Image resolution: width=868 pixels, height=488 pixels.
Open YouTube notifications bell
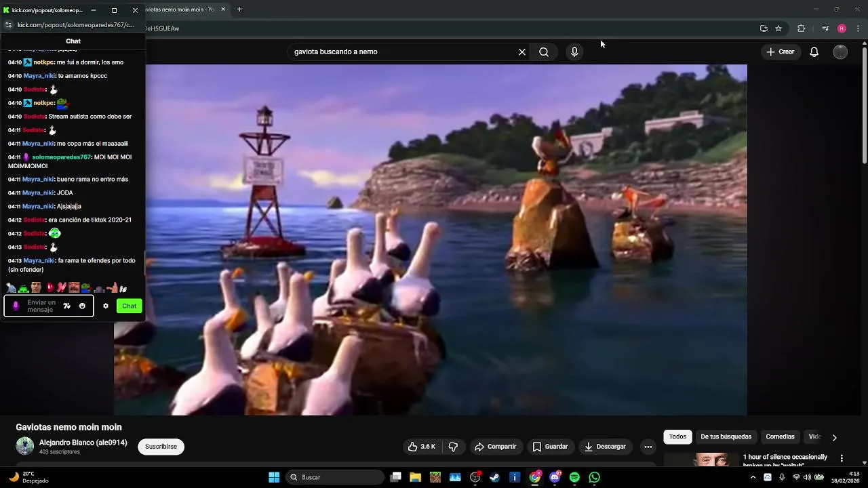814,52
